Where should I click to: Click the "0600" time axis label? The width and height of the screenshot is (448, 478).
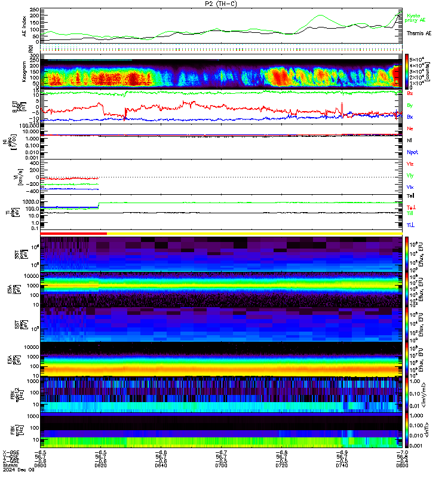point(40,465)
